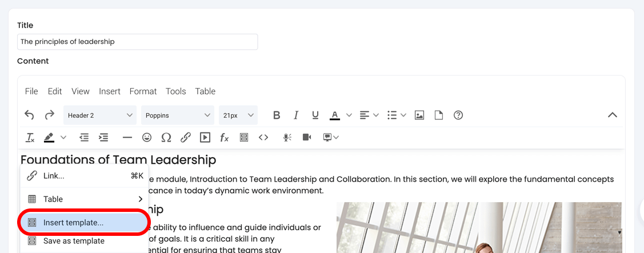Open the formula fx editor
Image resolution: width=644 pixels, height=253 pixels.
coord(224,138)
